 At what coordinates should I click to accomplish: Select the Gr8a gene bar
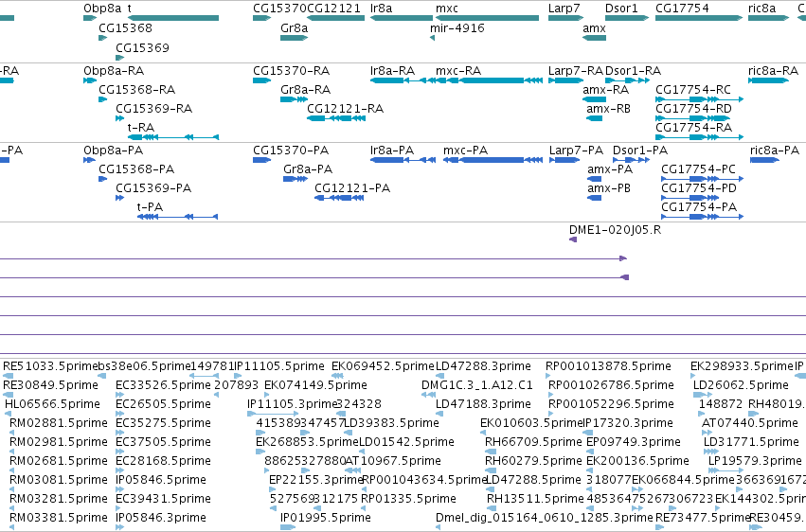294,38
